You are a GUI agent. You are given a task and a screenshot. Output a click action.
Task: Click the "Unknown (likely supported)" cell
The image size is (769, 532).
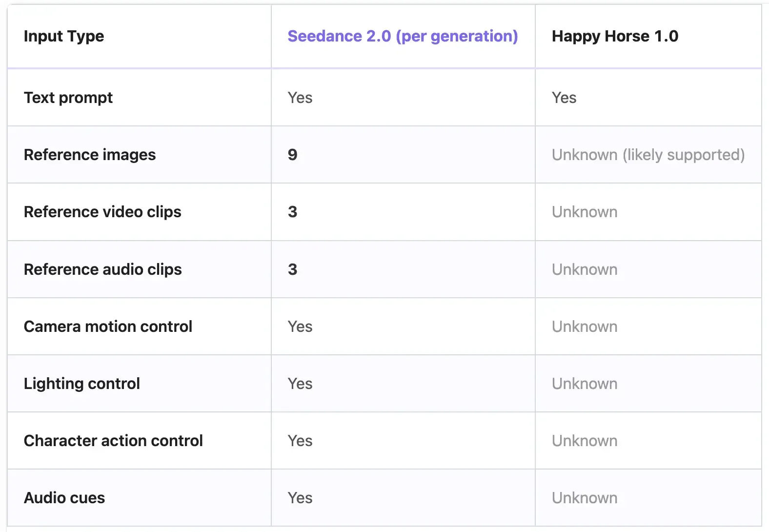648,155
